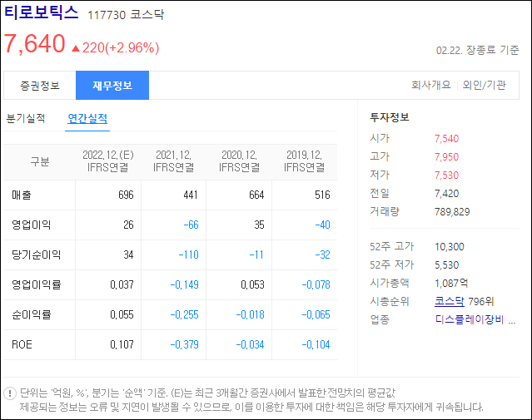Viewport: 532px width, 420px height.
Task: Click 영업이익 value 35
Action: [x=259, y=225]
